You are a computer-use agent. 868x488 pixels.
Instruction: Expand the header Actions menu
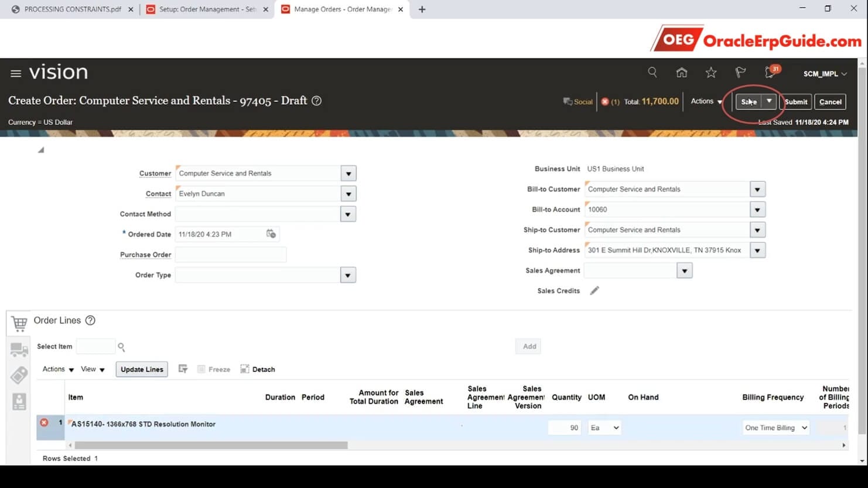pyautogui.click(x=706, y=101)
